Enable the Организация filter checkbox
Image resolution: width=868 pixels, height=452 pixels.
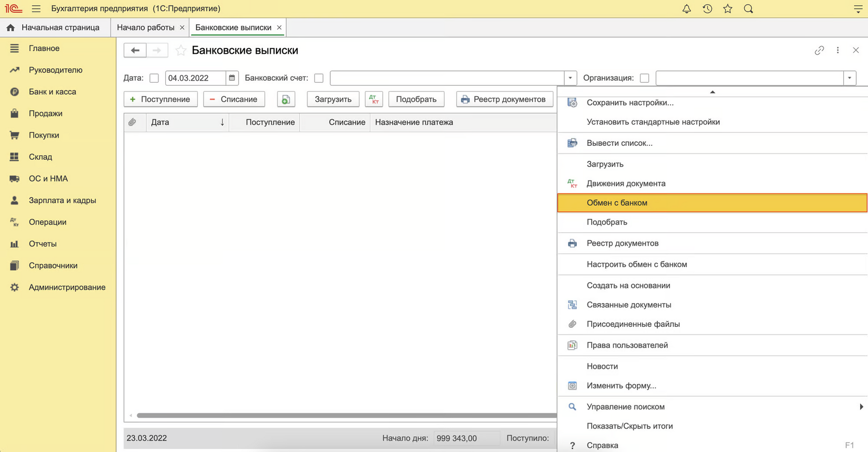click(644, 78)
